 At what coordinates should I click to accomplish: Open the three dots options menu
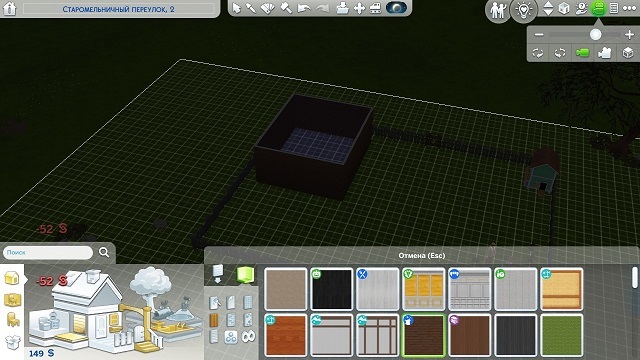[x=629, y=8]
